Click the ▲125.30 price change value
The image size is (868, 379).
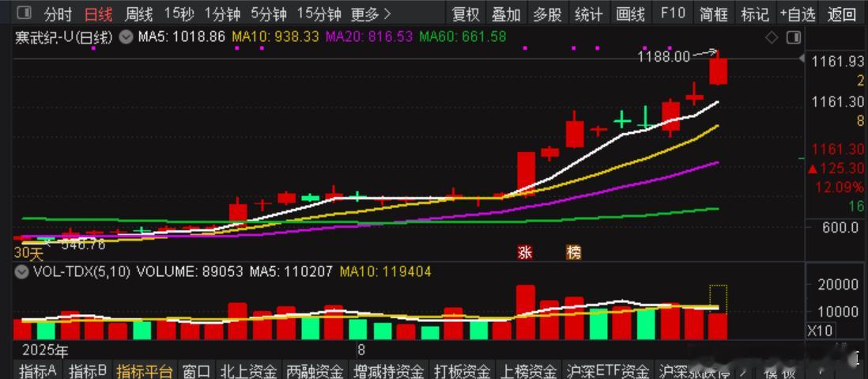[836, 168]
